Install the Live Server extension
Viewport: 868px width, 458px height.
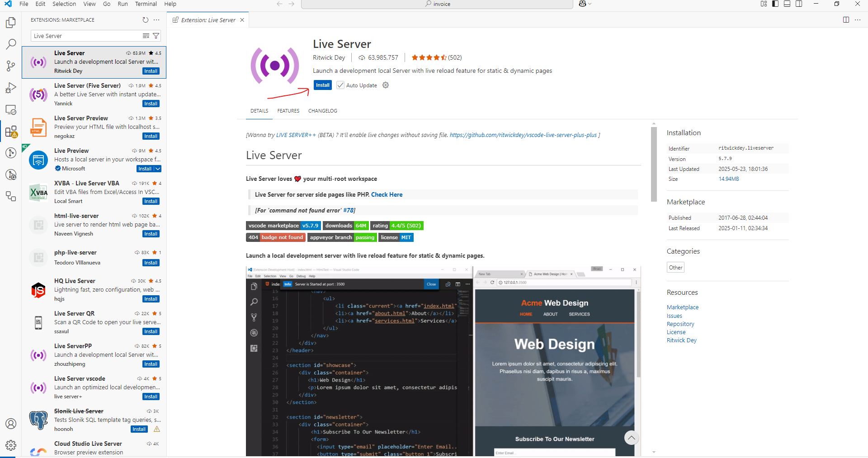click(x=322, y=85)
